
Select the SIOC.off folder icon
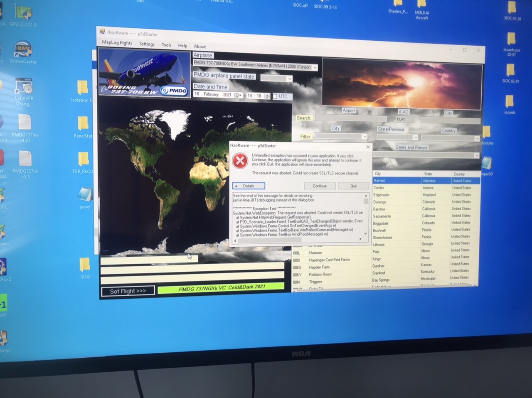coord(300,4)
